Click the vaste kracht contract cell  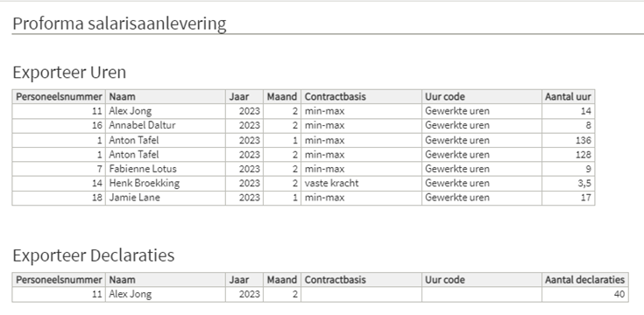pos(361,184)
